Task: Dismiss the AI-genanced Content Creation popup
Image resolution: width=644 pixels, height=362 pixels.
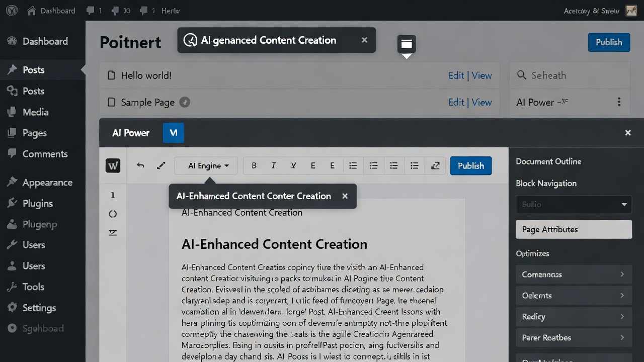Action: click(x=365, y=40)
